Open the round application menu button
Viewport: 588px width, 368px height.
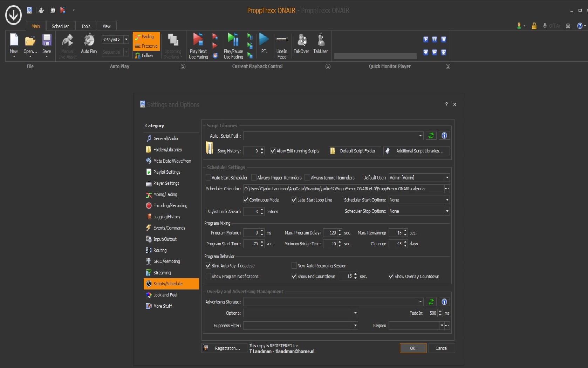(13, 15)
